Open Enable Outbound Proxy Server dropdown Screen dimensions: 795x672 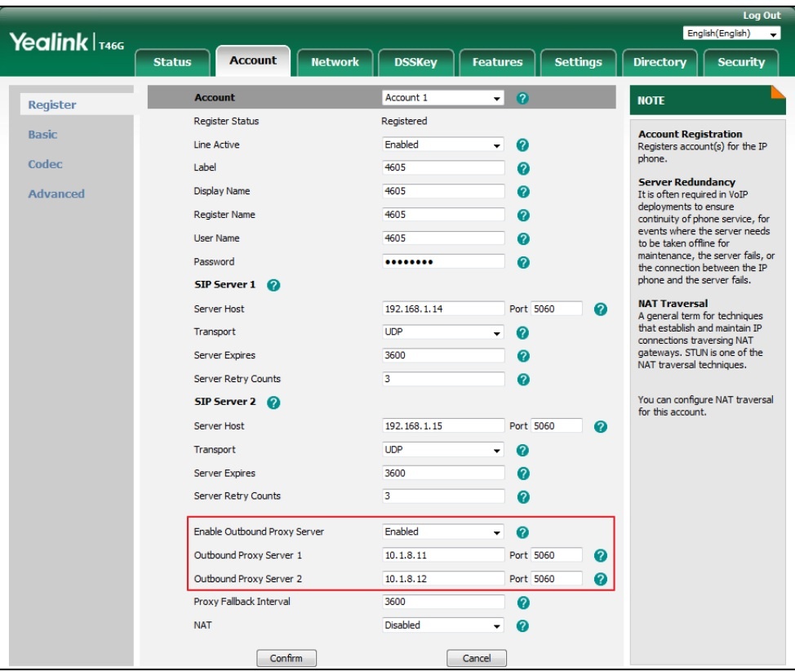[x=442, y=532]
